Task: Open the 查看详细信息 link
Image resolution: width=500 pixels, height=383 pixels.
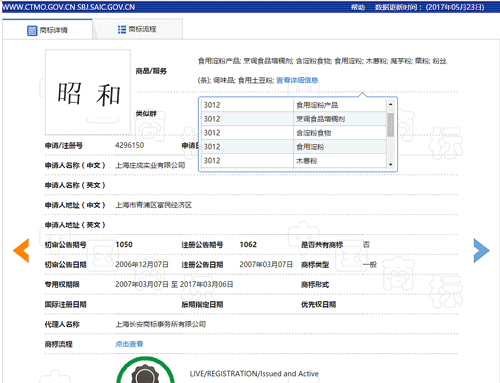Action: 297,80
